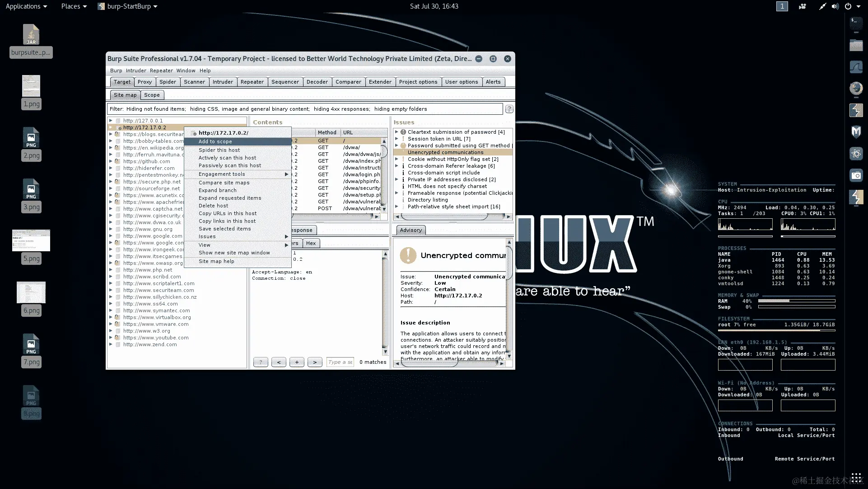This screenshot has height=489, width=868.
Task: Click Burp Suite dock icon above Metasploit
Action: click(856, 110)
